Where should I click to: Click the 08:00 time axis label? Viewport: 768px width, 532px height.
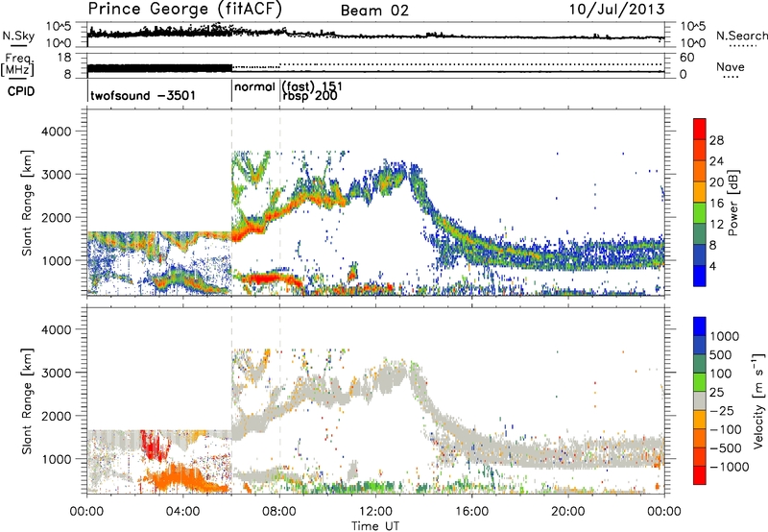279,512
